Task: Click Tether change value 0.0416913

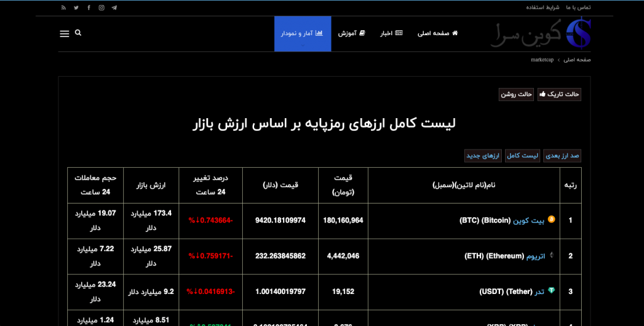Action: pyautogui.click(x=211, y=292)
